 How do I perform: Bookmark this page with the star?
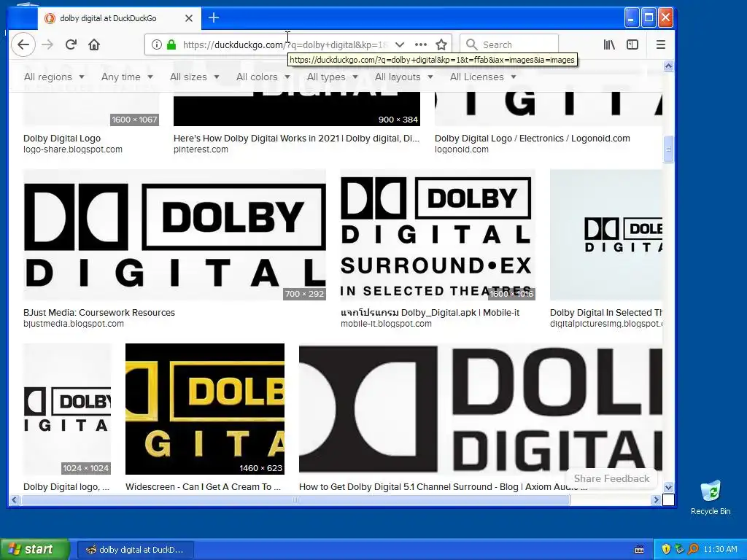pyautogui.click(x=441, y=44)
